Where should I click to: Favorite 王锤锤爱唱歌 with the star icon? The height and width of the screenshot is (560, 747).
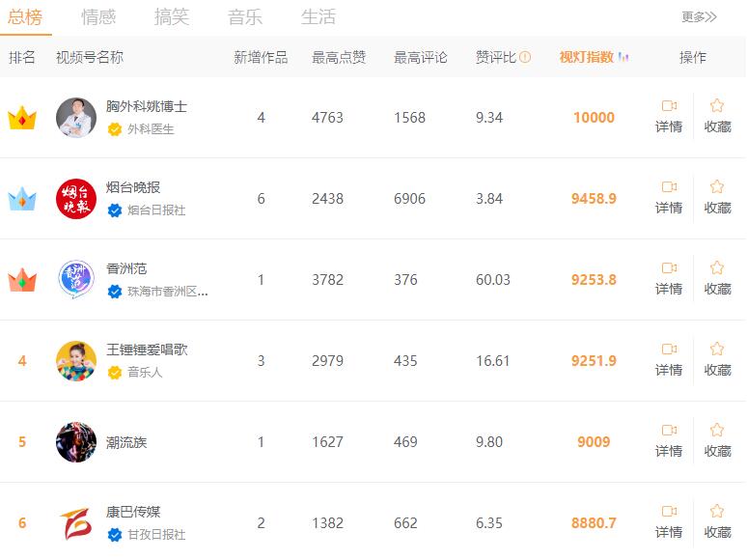(717, 349)
